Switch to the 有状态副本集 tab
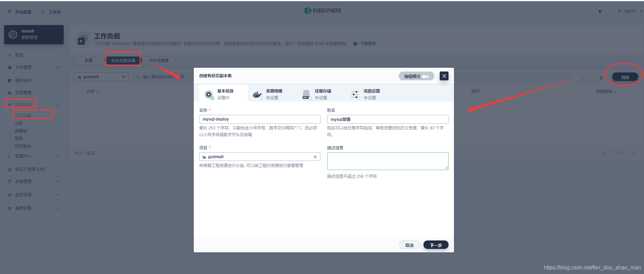The height and width of the screenshot is (274, 644). point(123,61)
